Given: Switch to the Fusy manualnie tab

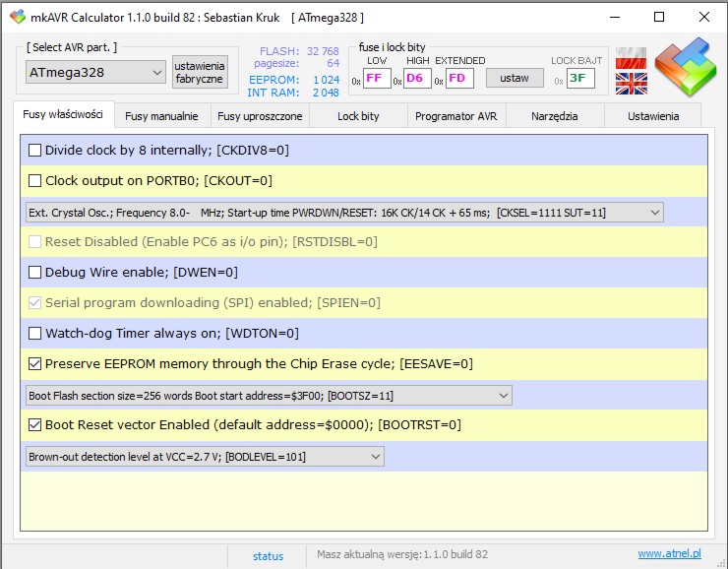Looking at the screenshot, I should pos(162,116).
